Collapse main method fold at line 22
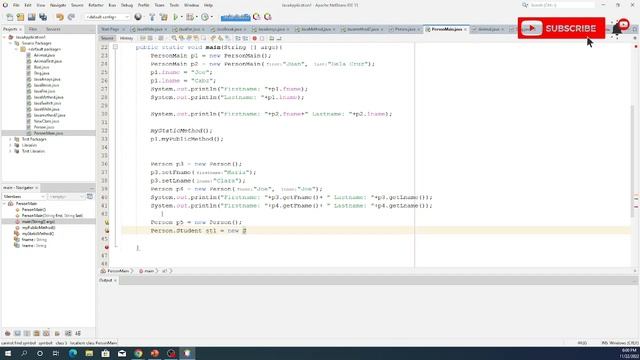This screenshot has width=640, height=360. tap(116, 47)
